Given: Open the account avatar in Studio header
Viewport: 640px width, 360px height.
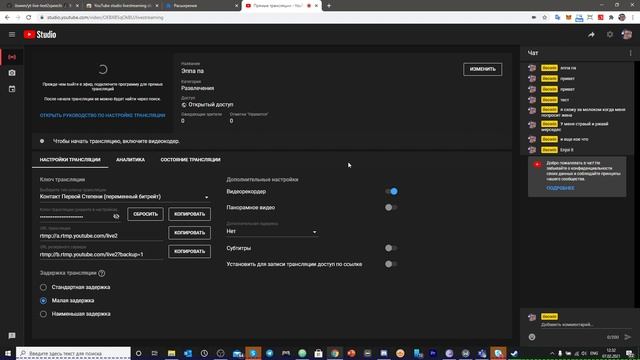Looking at the screenshot, I should (x=627, y=35).
